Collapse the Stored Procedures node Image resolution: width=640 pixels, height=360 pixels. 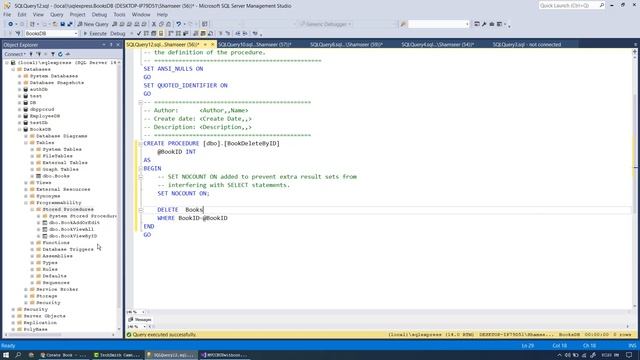(32, 209)
